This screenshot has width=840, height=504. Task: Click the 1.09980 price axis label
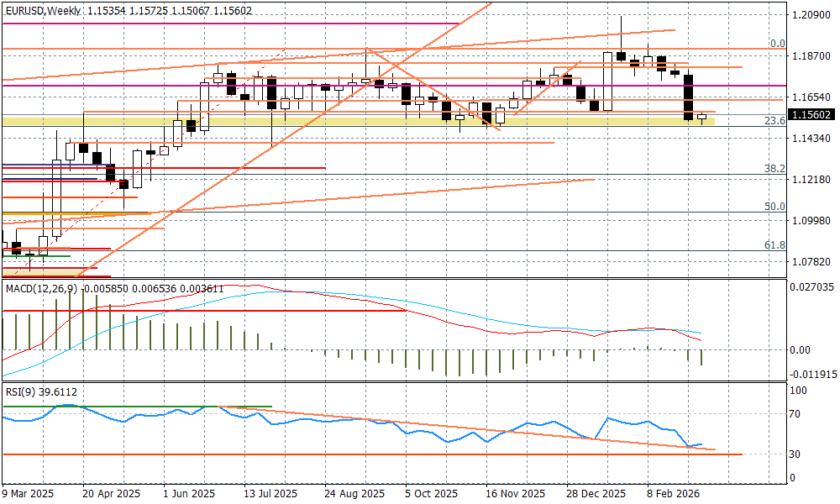pos(812,221)
